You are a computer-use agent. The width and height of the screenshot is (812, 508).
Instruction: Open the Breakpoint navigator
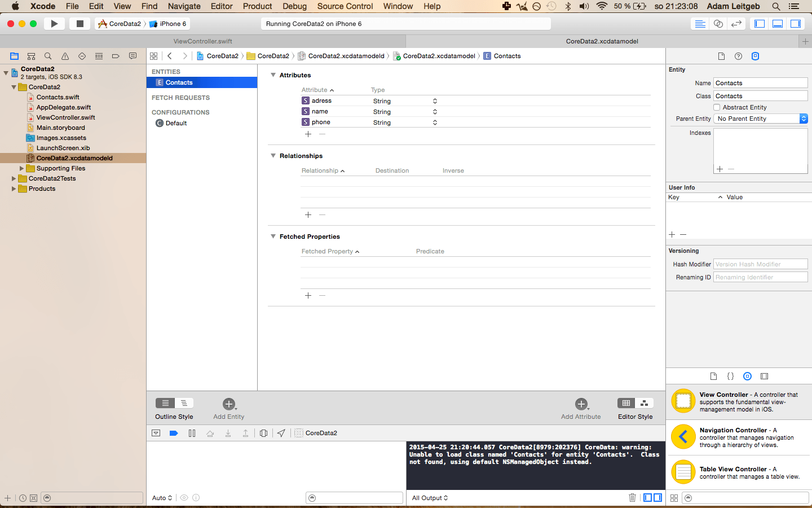click(116, 56)
